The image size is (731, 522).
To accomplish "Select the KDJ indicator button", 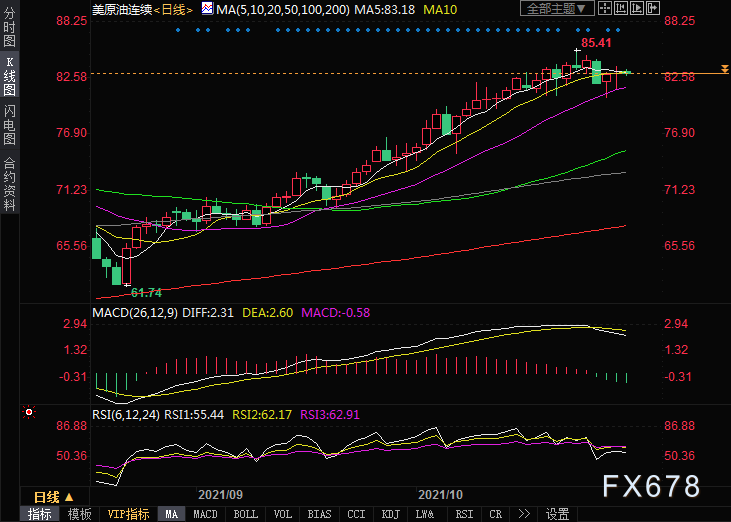I will pyautogui.click(x=391, y=514).
